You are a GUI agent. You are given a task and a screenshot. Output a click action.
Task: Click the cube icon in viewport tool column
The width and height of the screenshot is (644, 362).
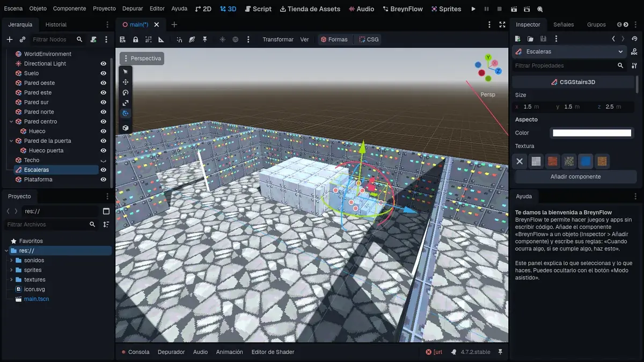[126, 128]
